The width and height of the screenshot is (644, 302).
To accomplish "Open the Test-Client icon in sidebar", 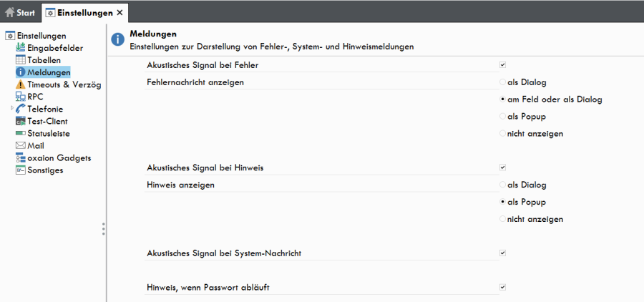I will point(21,121).
